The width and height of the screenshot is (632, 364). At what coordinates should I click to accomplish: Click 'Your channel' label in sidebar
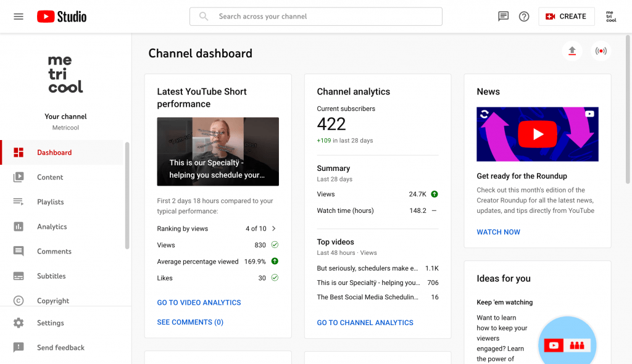coord(65,117)
